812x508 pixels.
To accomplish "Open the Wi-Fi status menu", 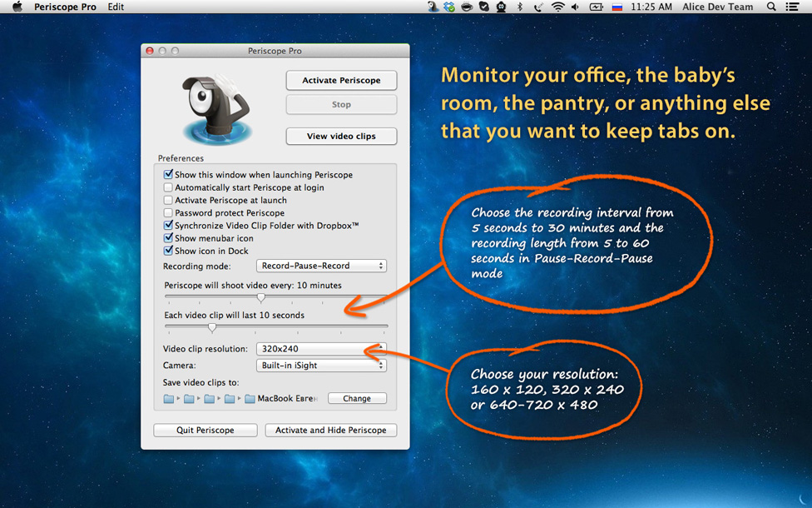I will pos(557,7).
